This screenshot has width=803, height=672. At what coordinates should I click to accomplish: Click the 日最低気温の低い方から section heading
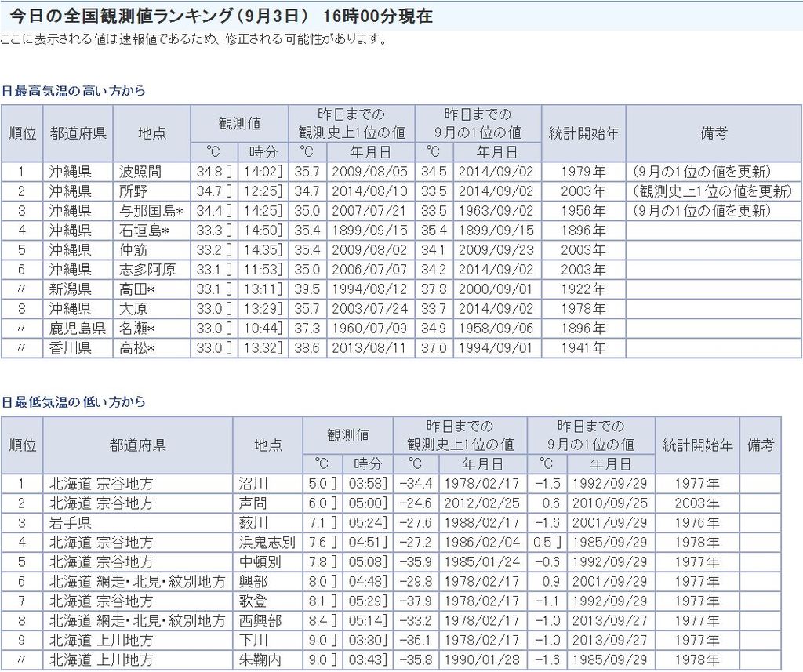coord(73,402)
